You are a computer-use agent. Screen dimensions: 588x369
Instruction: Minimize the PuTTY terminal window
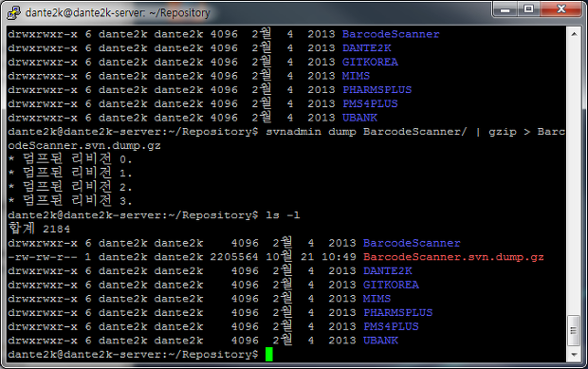click(505, 9)
